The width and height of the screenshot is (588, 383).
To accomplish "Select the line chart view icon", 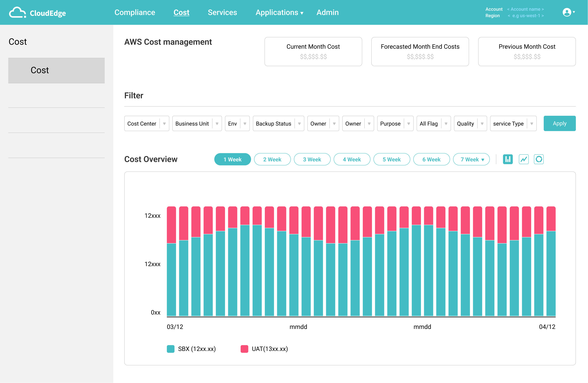I will (524, 159).
